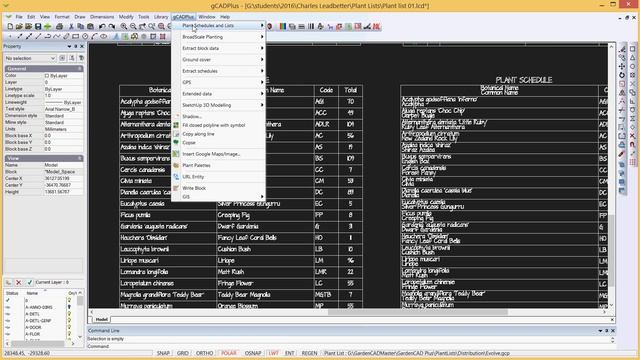
Task: Click the Write Block menu icon
Action: point(176,188)
